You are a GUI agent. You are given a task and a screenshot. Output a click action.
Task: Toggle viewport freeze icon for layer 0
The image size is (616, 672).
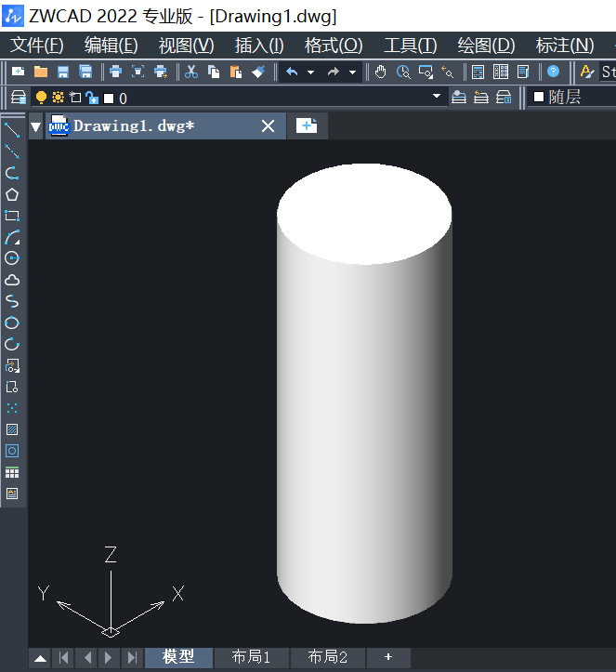pos(75,98)
